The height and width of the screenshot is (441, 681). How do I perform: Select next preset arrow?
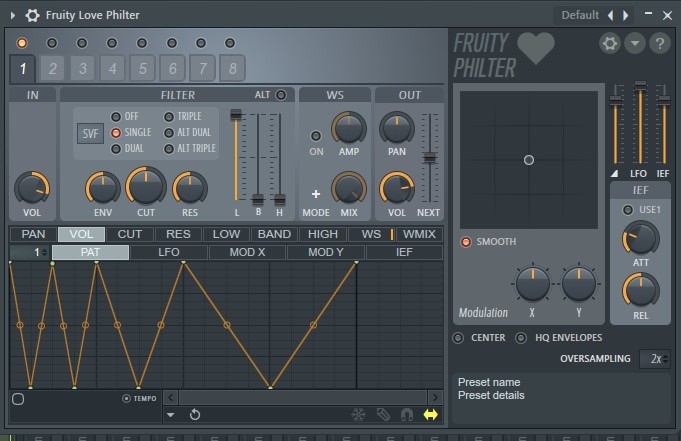(625, 15)
